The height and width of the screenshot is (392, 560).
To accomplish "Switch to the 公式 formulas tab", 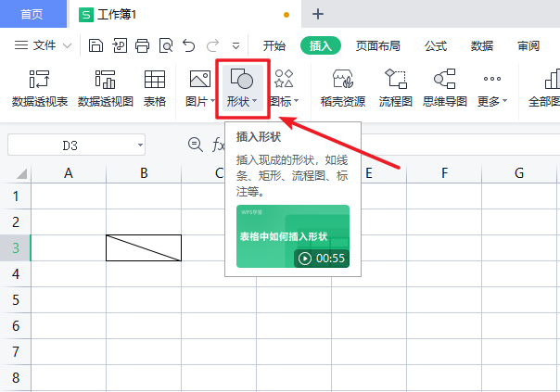I will (x=436, y=45).
